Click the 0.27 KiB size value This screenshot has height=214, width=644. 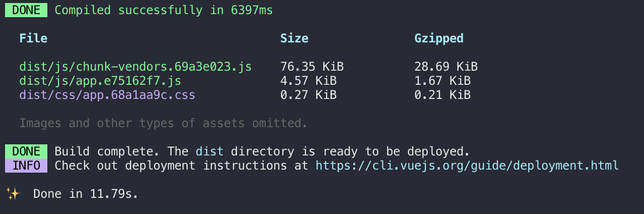pos(308,95)
